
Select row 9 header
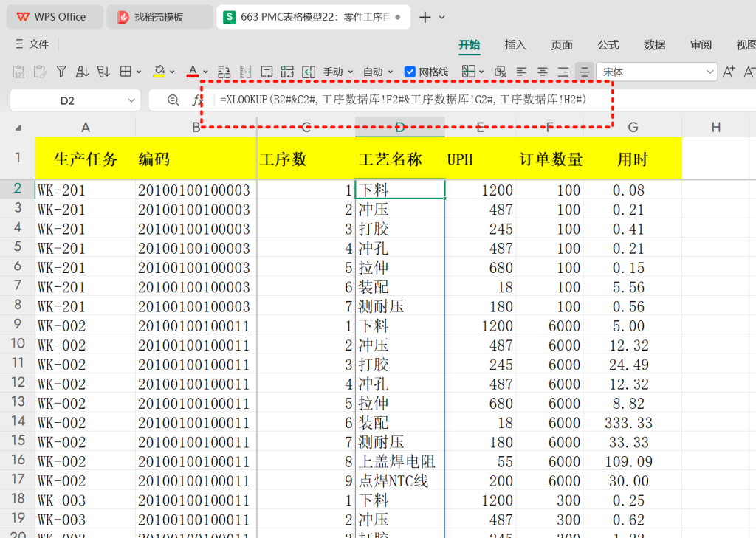[x=18, y=325]
